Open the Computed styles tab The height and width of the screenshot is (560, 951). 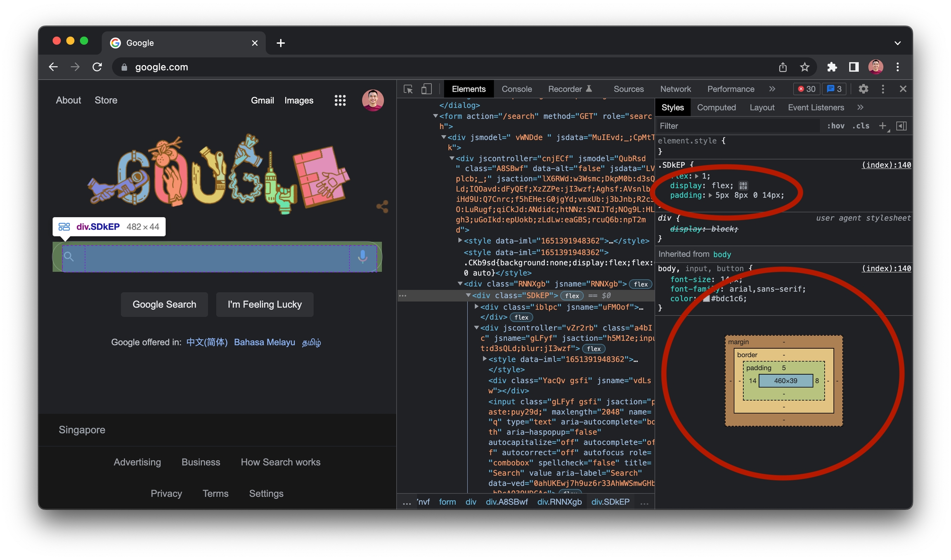click(x=716, y=107)
